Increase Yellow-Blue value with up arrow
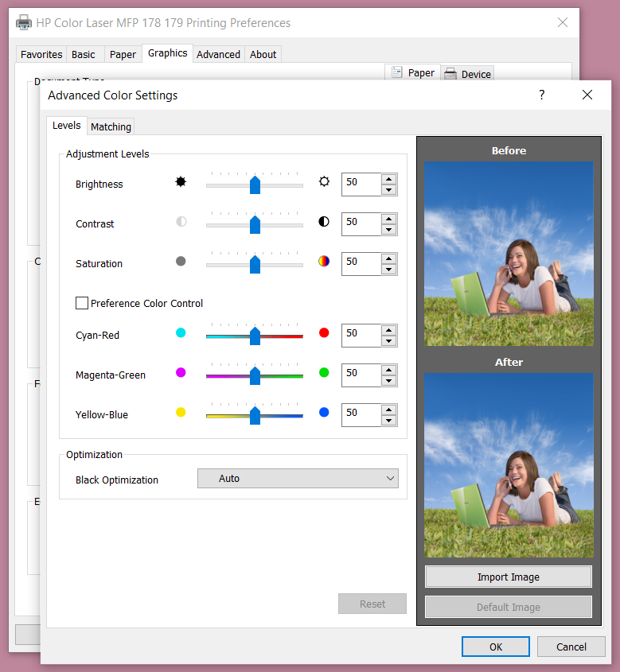620x672 pixels. [388, 410]
